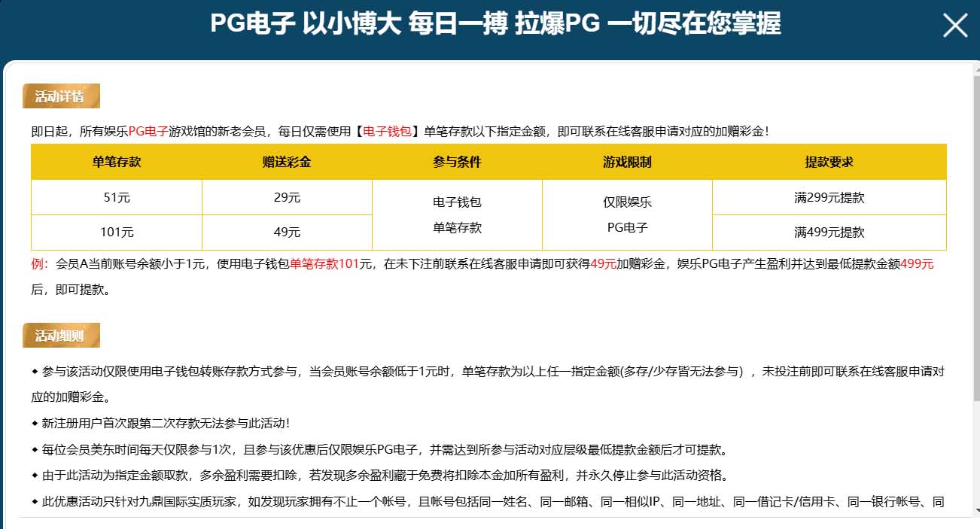The height and width of the screenshot is (529, 980).
Task: Click the 活动细则 section badge
Action: (61, 336)
